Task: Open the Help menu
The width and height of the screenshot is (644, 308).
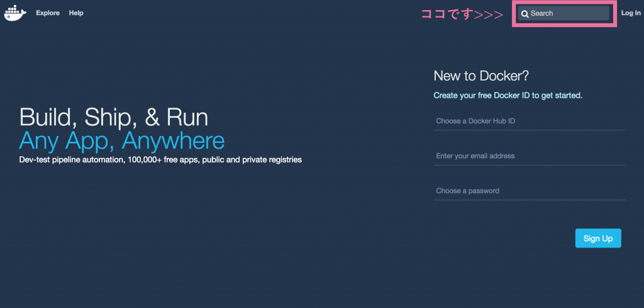Action: pyautogui.click(x=76, y=13)
